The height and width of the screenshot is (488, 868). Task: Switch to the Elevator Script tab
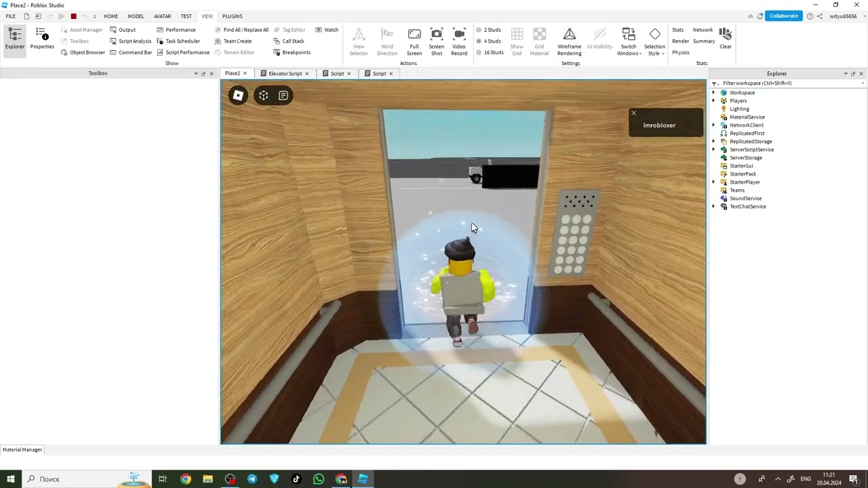click(285, 73)
